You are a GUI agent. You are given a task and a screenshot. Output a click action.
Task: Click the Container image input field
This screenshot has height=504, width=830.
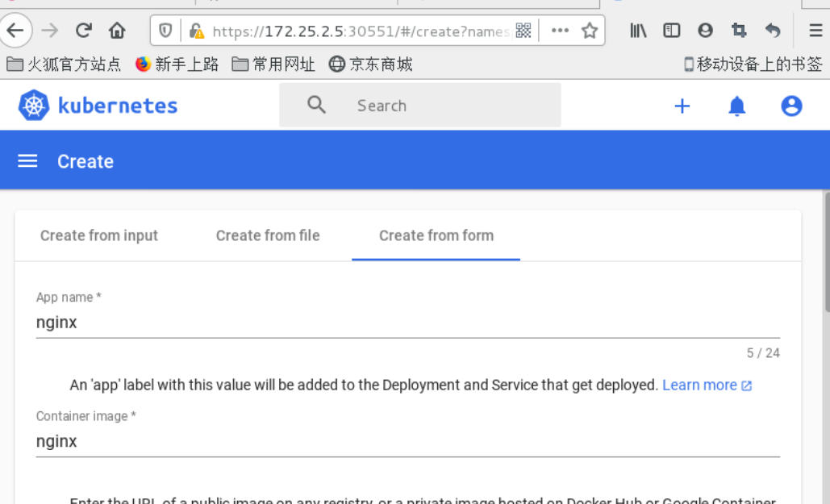pyautogui.click(x=407, y=442)
